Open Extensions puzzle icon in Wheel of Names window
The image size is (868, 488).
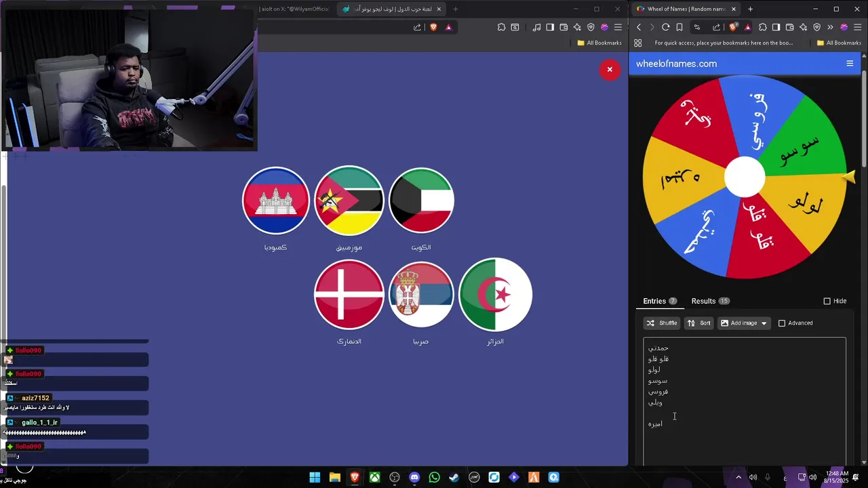point(763,27)
